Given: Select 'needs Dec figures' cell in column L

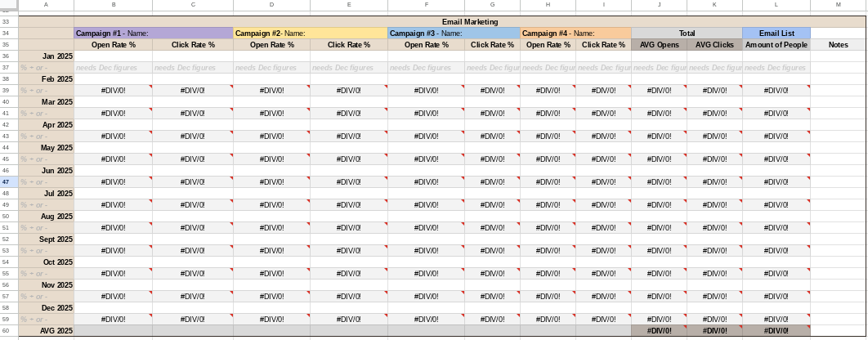Looking at the screenshot, I should pos(776,68).
